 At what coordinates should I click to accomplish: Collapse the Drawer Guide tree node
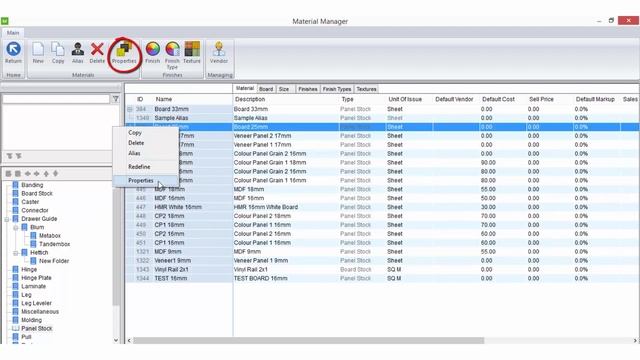coord(7,219)
